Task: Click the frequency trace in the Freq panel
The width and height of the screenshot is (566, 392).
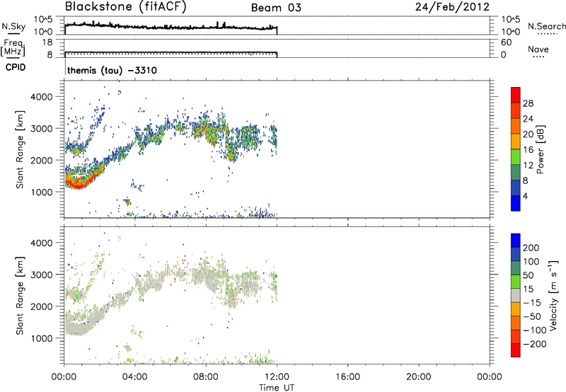Action: click(x=171, y=52)
